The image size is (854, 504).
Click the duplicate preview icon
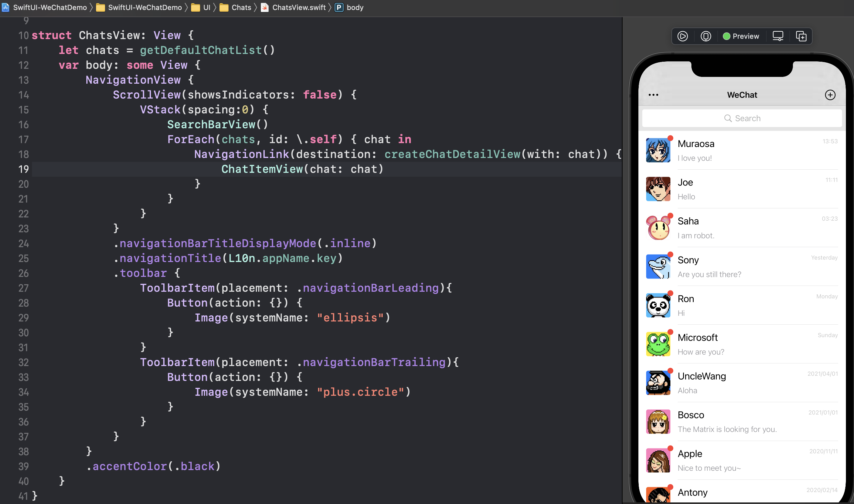tap(801, 36)
